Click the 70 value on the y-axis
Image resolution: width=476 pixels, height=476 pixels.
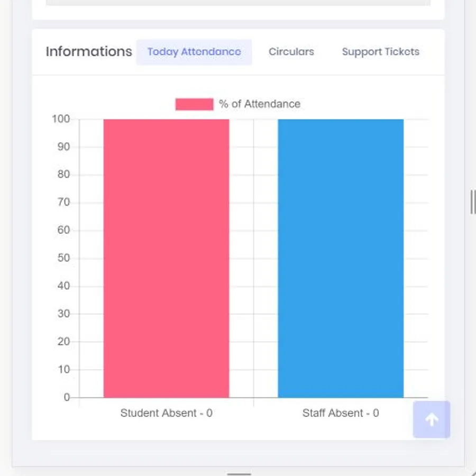[63, 203]
